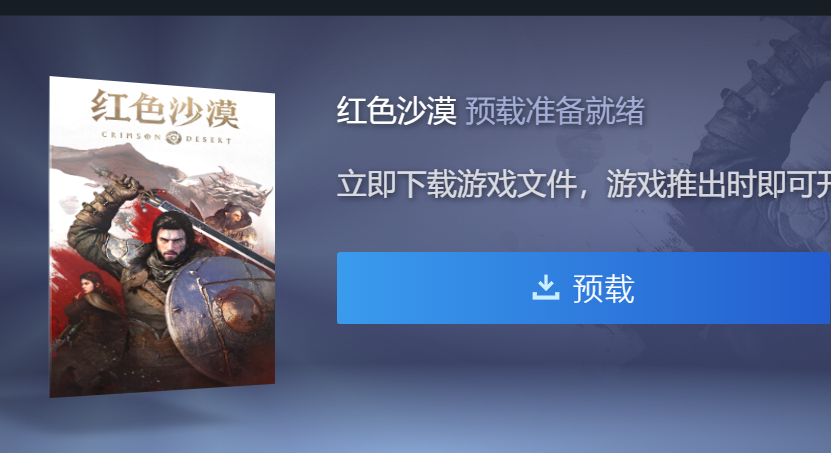Click the raised gauntlet fist on cover
The height and width of the screenshot is (453, 831).
click(121, 189)
